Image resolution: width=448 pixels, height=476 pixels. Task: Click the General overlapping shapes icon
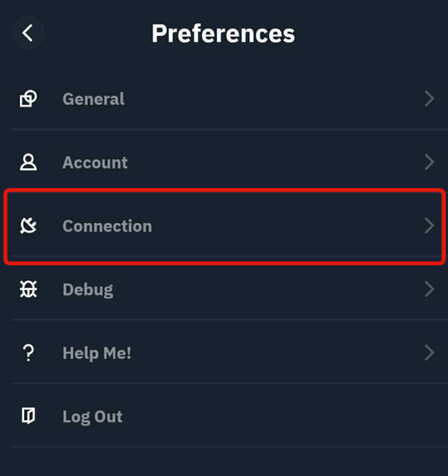pos(28,99)
